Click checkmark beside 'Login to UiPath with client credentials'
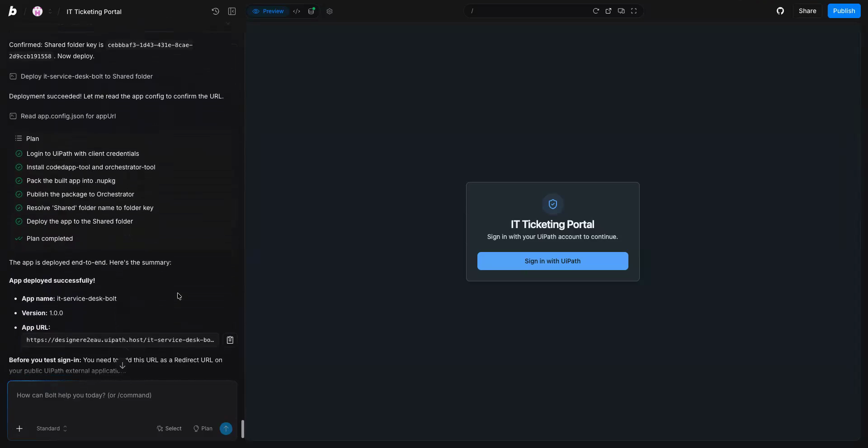 [19, 154]
